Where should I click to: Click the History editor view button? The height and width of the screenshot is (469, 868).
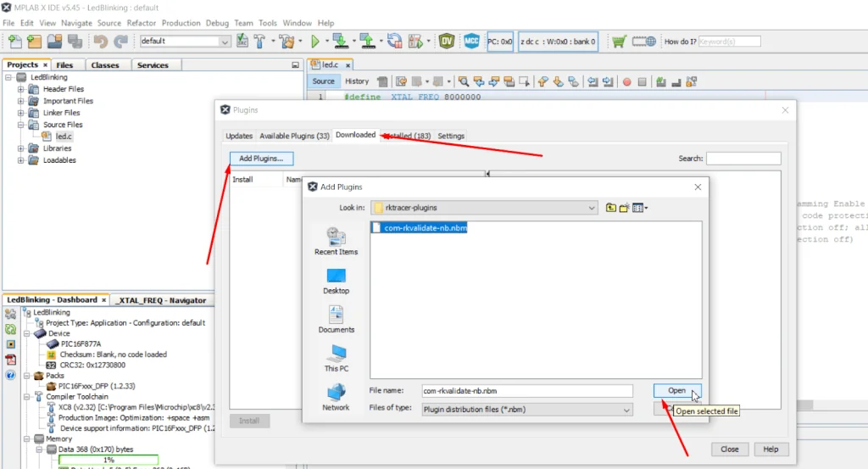coord(357,81)
